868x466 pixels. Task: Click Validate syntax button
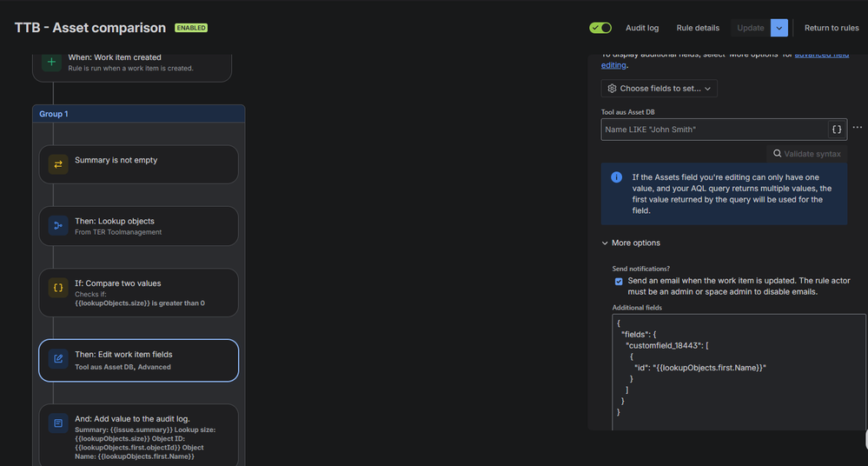(806, 154)
